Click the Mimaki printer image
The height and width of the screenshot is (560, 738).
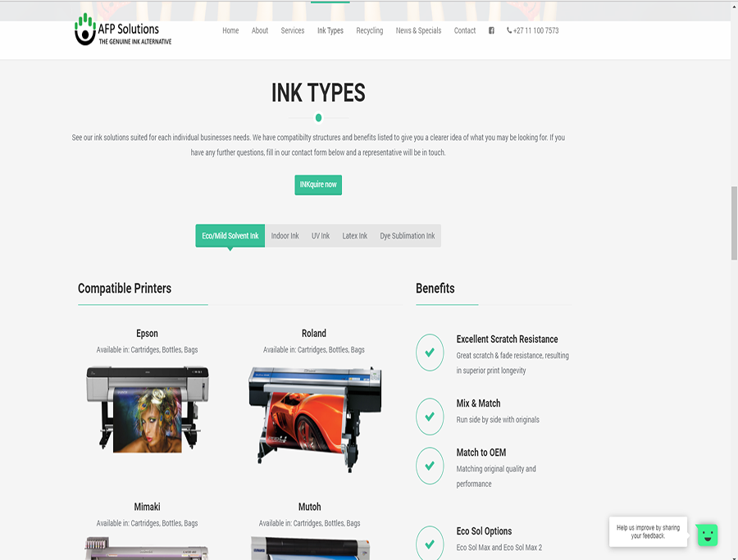tap(148, 549)
